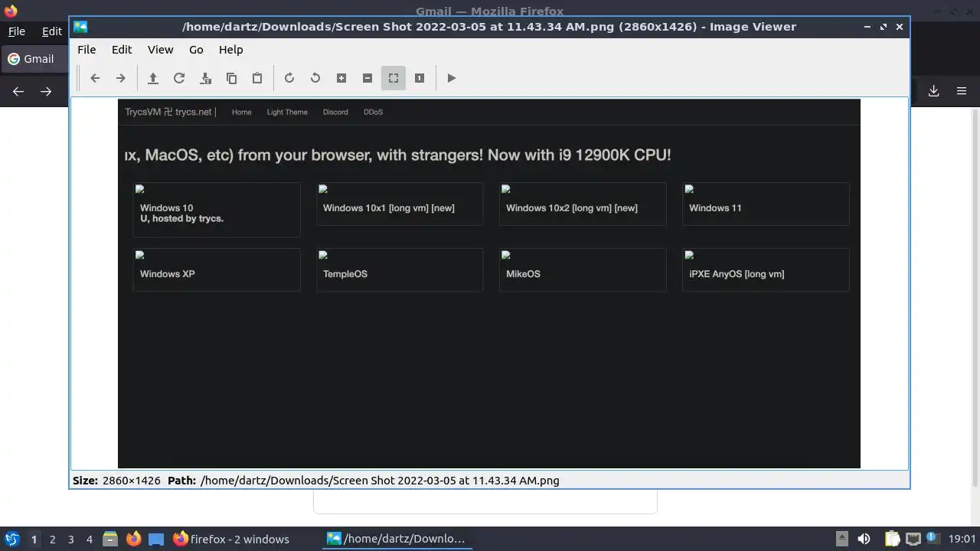Open the Help menu in Image Viewer
The height and width of the screenshot is (551, 980).
(x=230, y=50)
